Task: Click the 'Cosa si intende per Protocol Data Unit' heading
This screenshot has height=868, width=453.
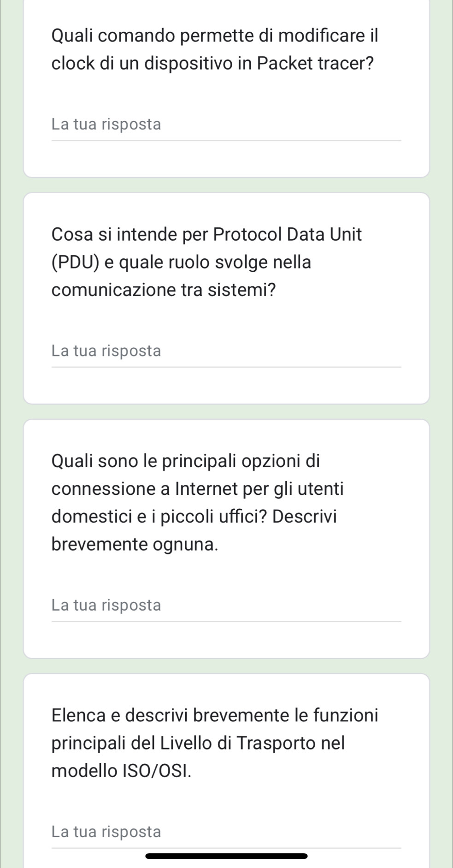Action: pyautogui.click(x=207, y=234)
